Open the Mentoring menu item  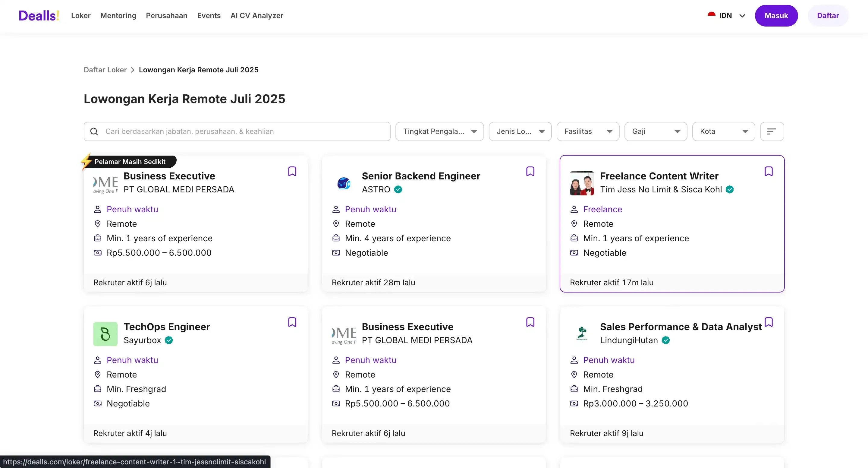point(118,15)
